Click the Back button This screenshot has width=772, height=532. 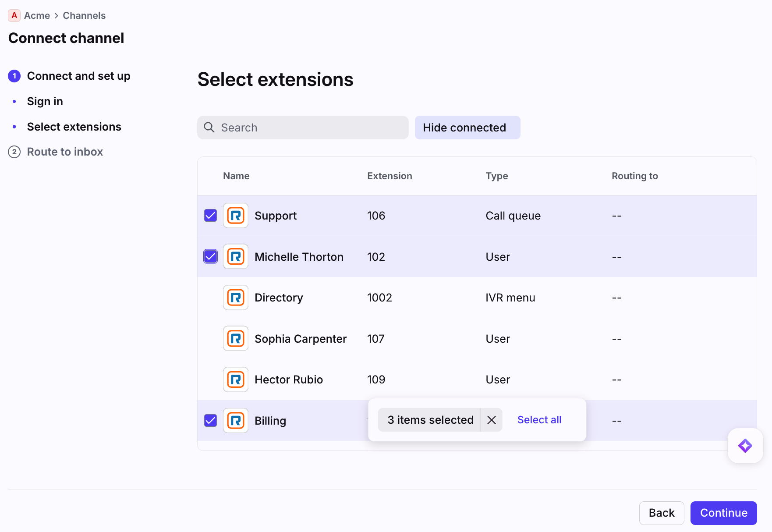[662, 513]
